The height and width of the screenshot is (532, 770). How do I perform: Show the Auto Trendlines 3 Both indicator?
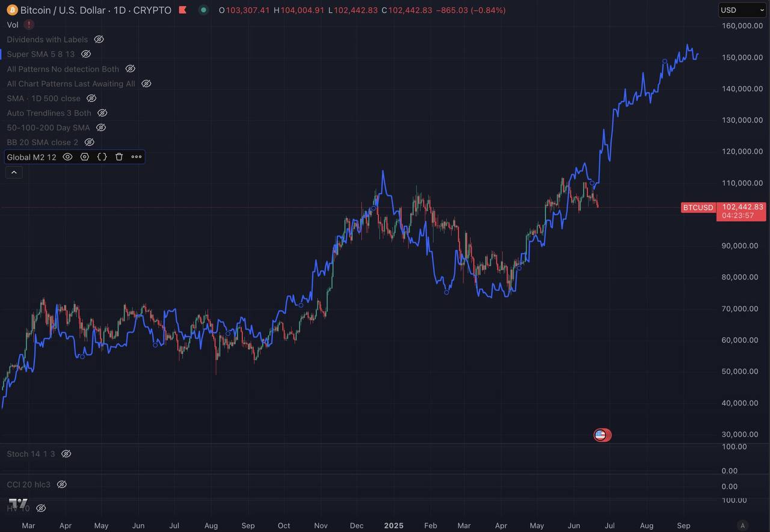(102, 113)
